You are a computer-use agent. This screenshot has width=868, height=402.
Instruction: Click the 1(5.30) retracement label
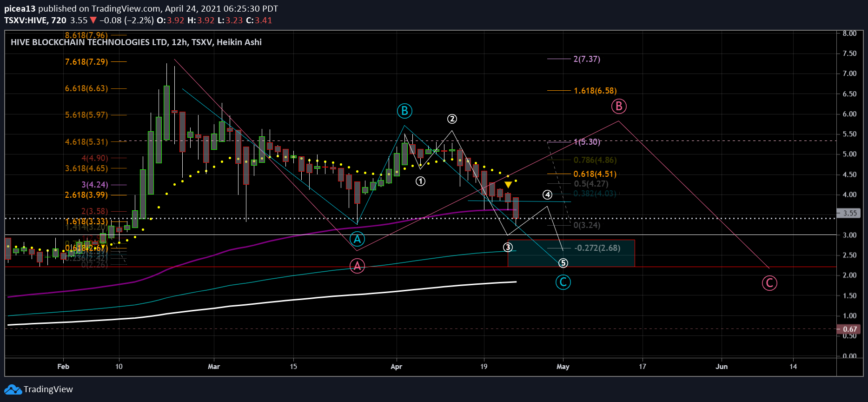click(x=587, y=142)
